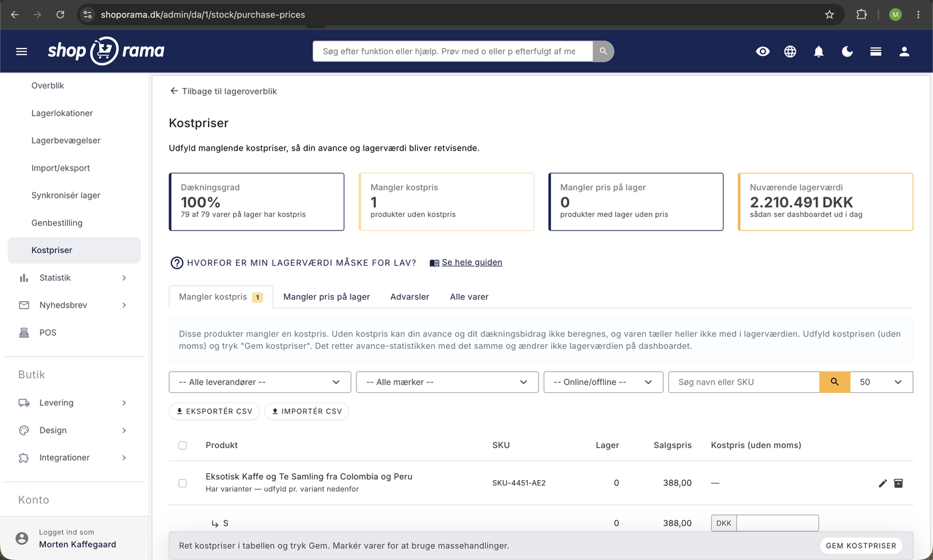Click the Nuværende lagerværdi card

[x=826, y=202]
